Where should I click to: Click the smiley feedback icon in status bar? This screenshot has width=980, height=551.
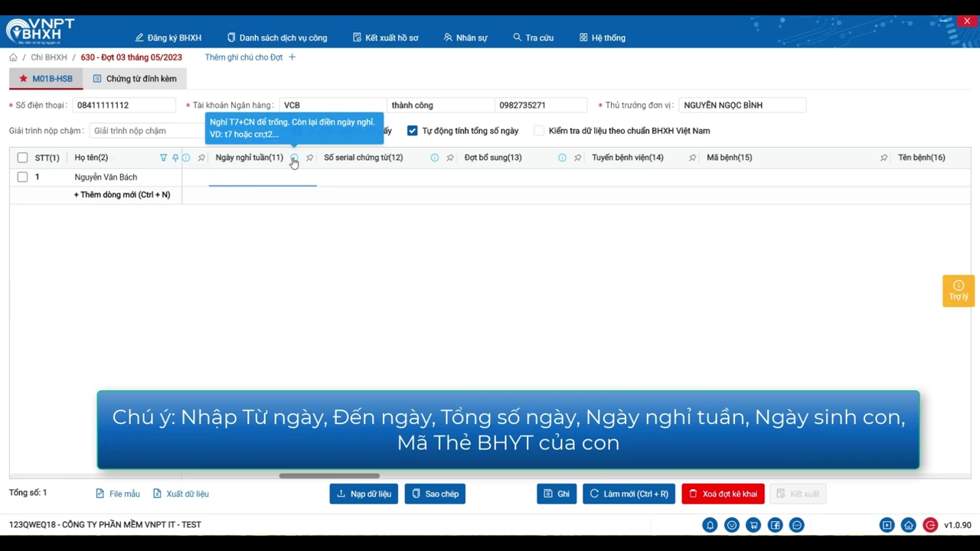click(732, 525)
